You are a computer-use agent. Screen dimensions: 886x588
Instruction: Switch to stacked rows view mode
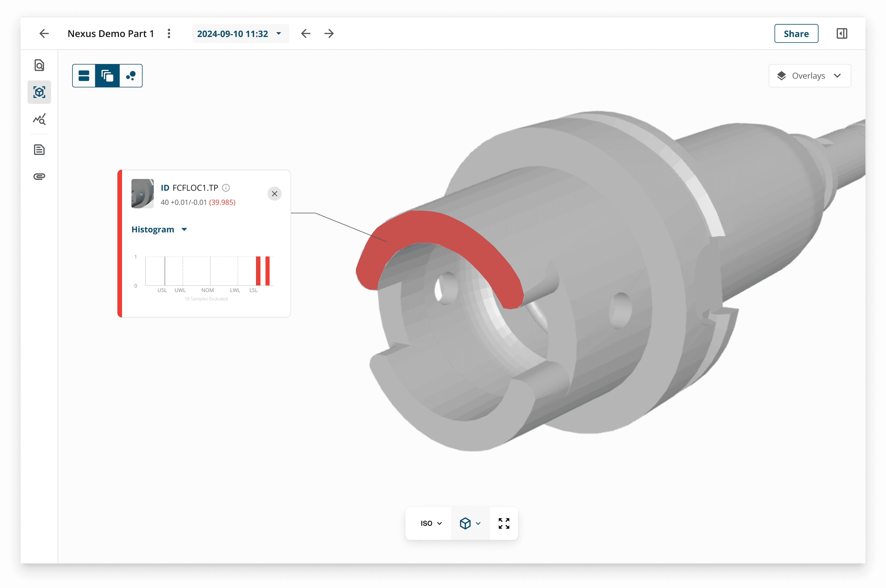(x=84, y=76)
